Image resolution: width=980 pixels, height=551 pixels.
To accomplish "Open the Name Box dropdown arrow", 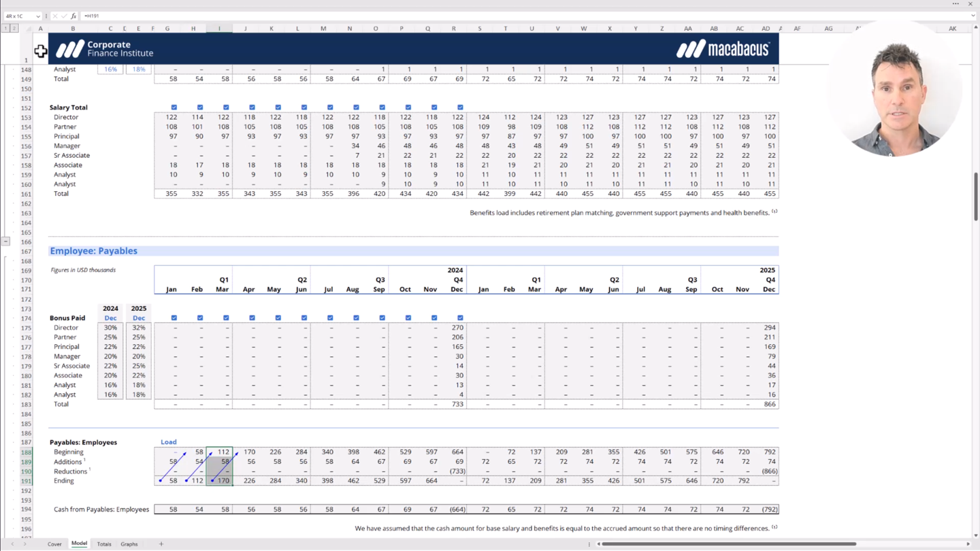I will pos(37,16).
